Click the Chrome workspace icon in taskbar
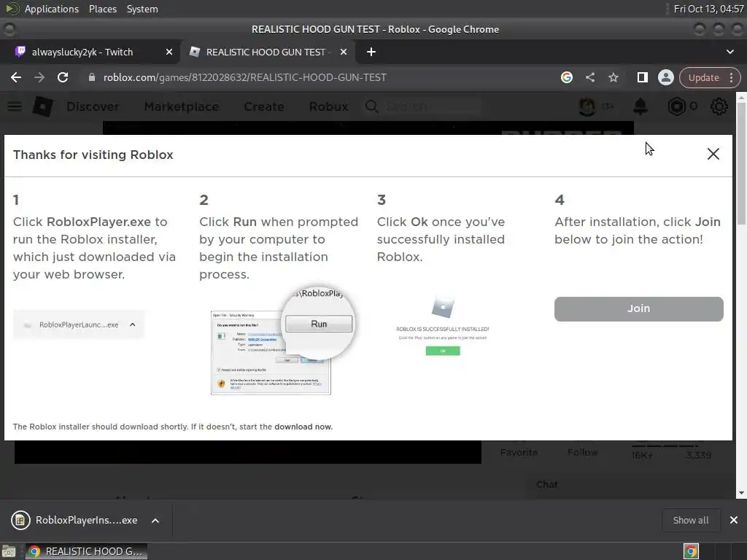The width and height of the screenshot is (747, 560). pyautogui.click(x=691, y=551)
